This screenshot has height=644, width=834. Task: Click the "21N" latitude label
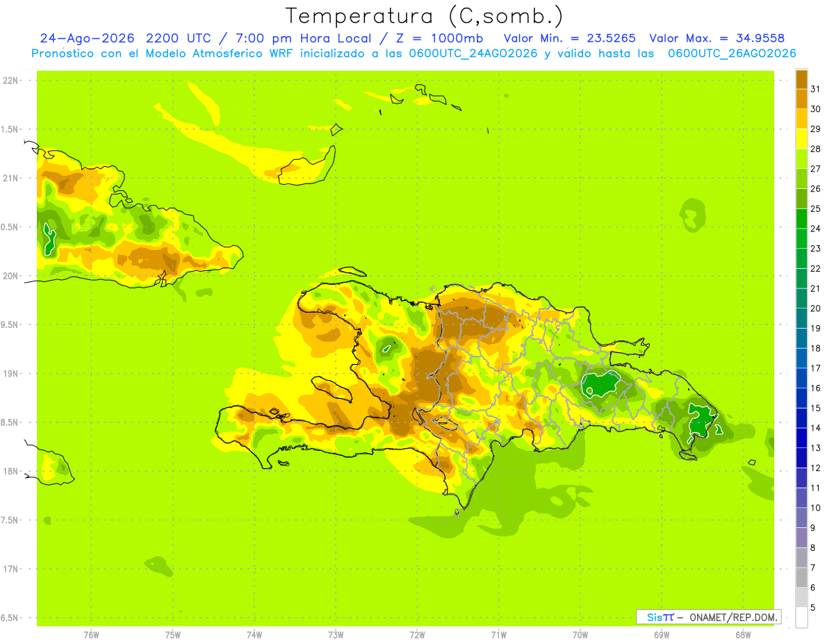click(11, 178)
